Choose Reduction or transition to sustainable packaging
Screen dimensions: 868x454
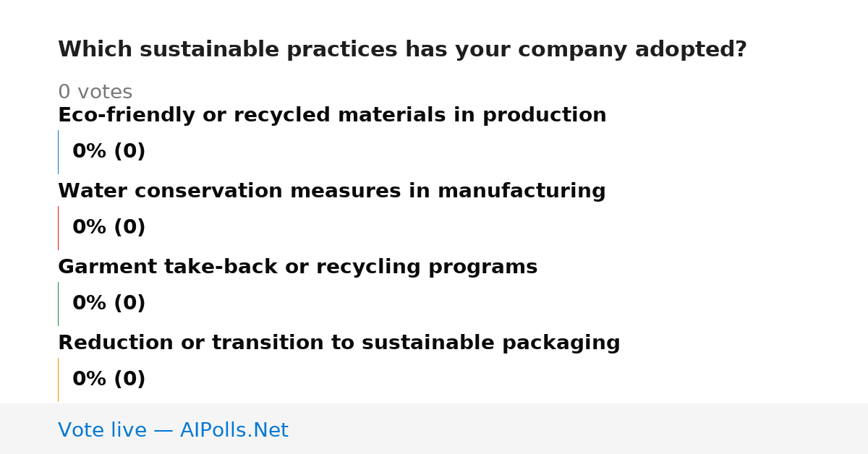coord(339,343)
